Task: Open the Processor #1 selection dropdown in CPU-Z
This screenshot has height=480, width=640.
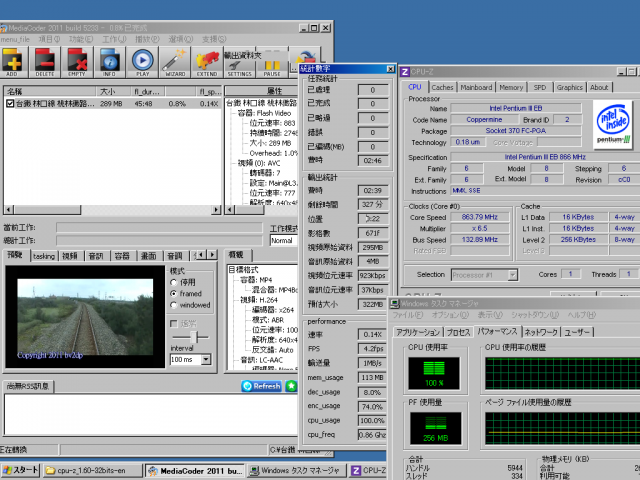Action: click(x=513, y=275)
